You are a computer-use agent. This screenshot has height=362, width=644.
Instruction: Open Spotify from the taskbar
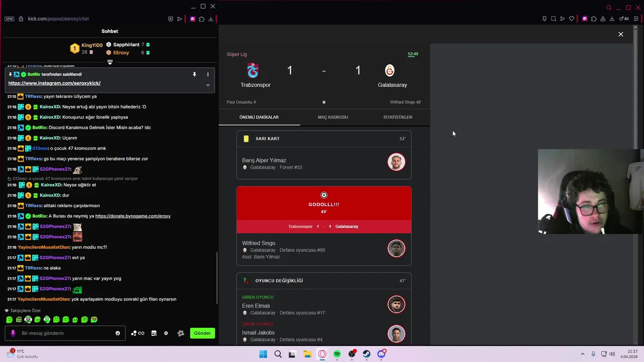tap(337, 354)
